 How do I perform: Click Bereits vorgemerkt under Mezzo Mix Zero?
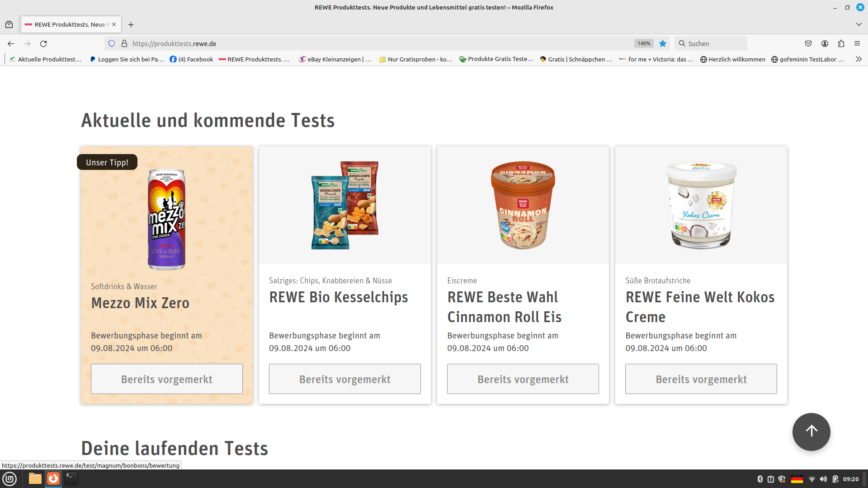pos(167,379)
